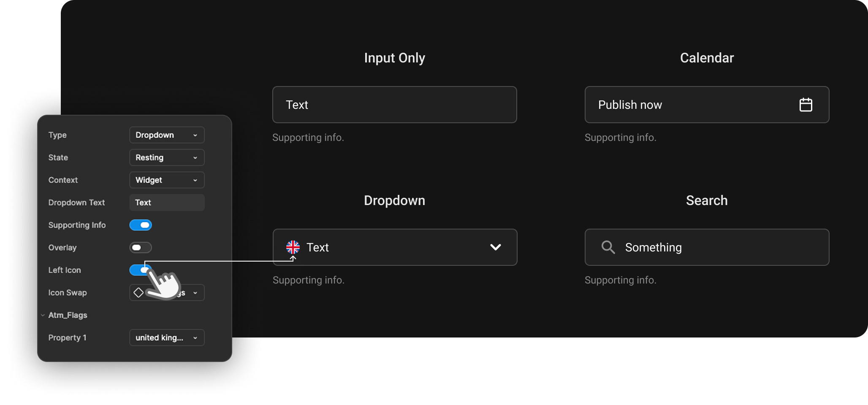The image size is (868, 405).
Task: Open the Icon Swap dropdown arrow
Action: point(195,293)
